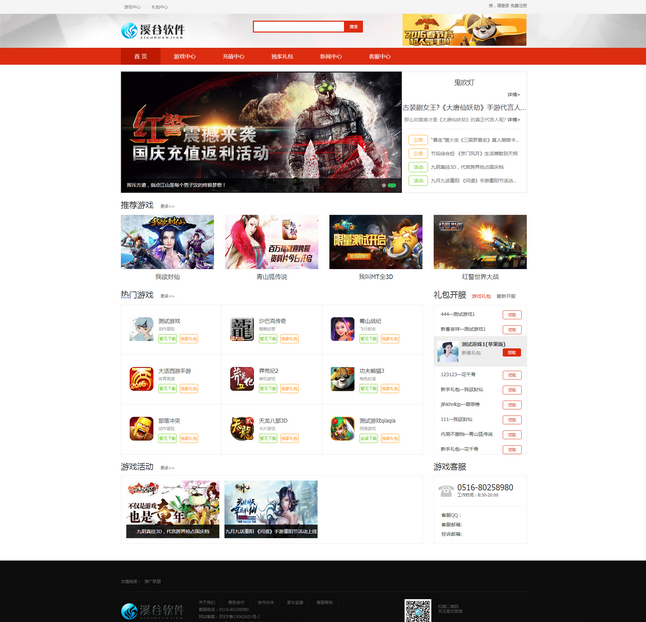This screenshot has height=622, width=646.
Task: Open the 测试游戏qiaqia warrior icon
Action: pos(342,429)
